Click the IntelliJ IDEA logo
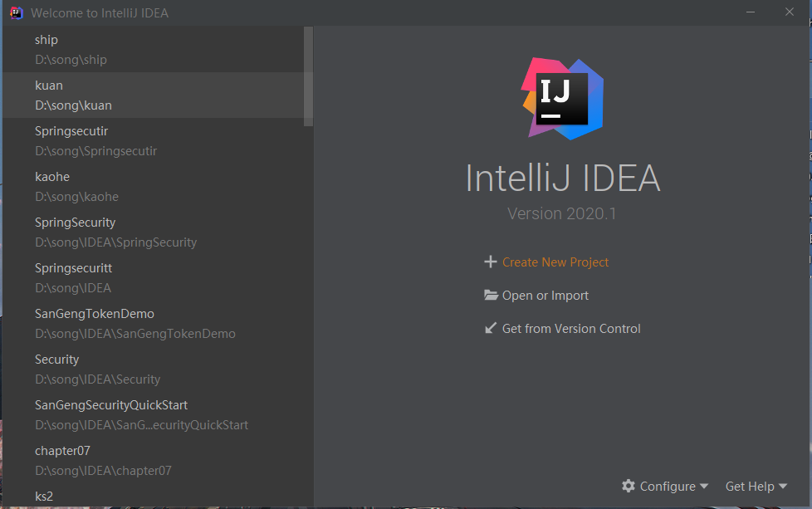This screenshot has width=812, height=509. pyautogui.click(x=562, y=98)
